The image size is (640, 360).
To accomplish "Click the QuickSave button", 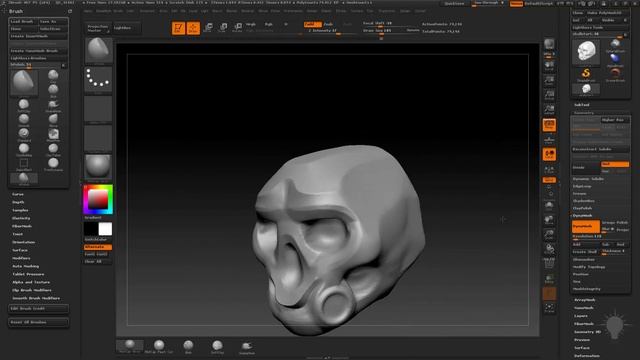I will click(454, 3).
